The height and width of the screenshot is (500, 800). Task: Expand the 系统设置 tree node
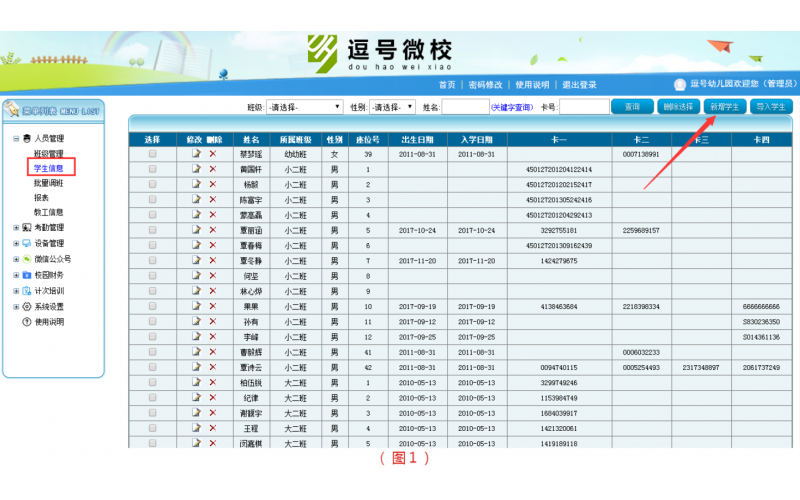(16, 307)
